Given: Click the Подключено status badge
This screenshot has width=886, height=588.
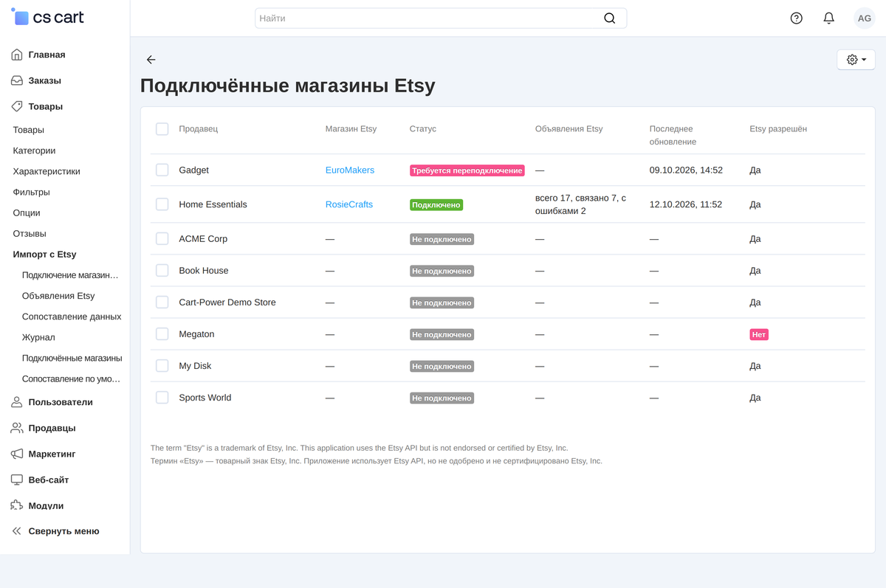Looking at the screenshot, I should (x=436, y=205).
